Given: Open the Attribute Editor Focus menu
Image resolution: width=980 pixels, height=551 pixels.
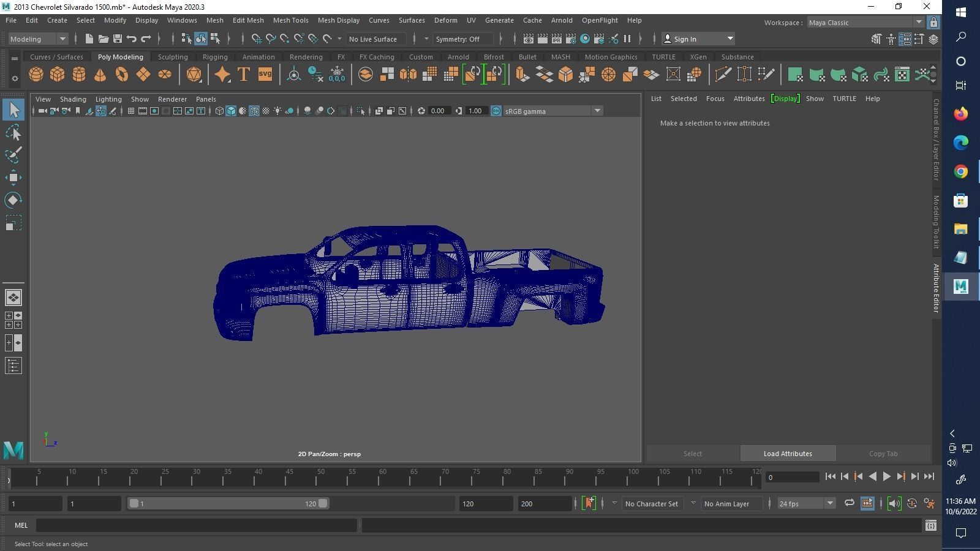Looking at the screenshot, I should 715,99.
